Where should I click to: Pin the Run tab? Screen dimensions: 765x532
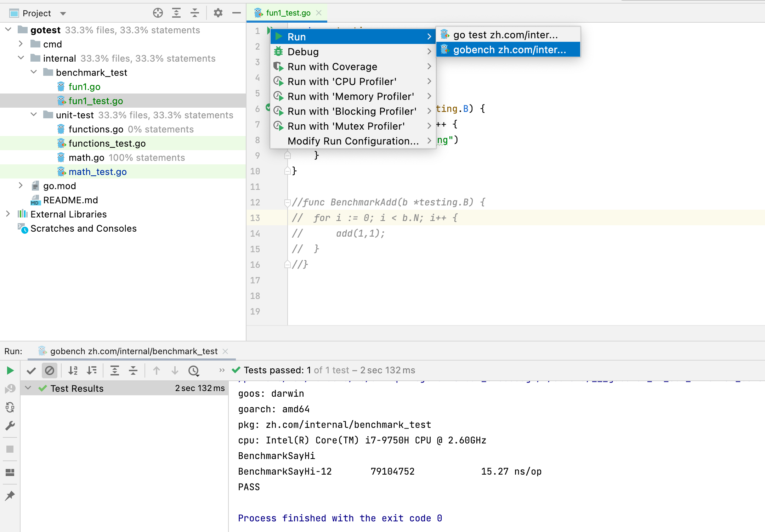(10, 496)
